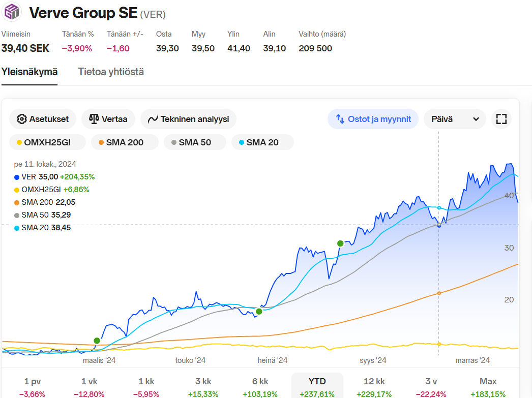The height and width of the screenshot is (398, 532).
Task: Click the syys '24 axis label
Action: click(x=373, y=360)
